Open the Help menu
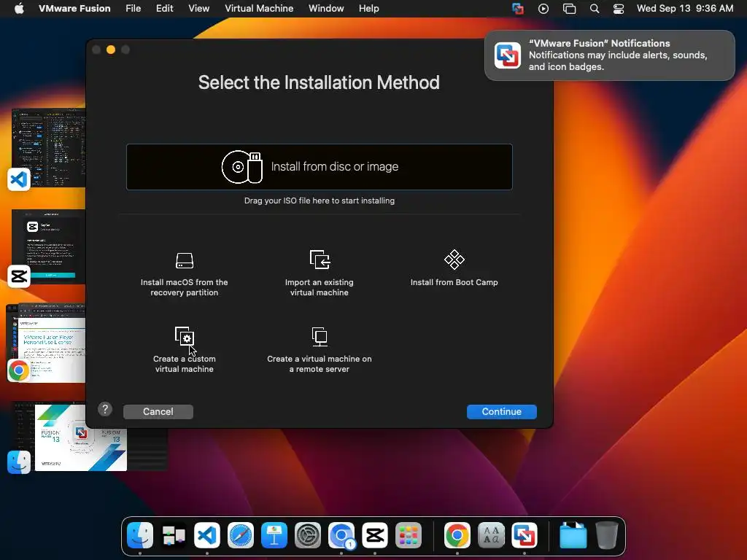Image resolution: width=747 pixels, height=560 pixels. [x=368, y=9]
